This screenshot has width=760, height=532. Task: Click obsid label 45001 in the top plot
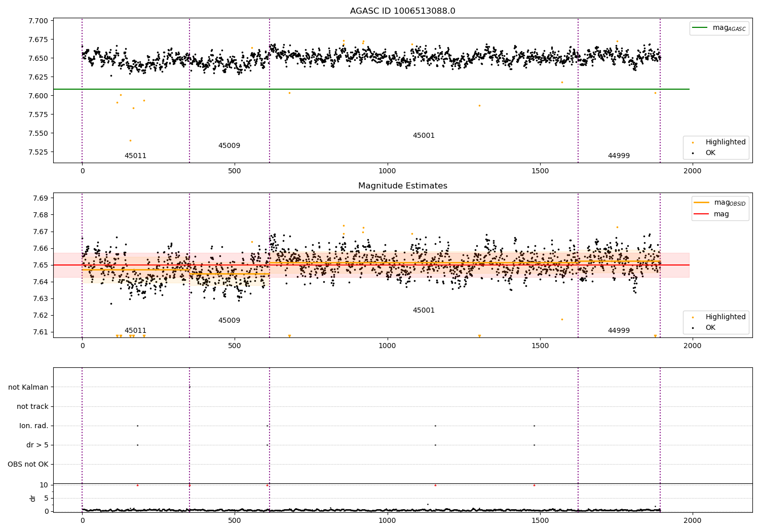424,135
